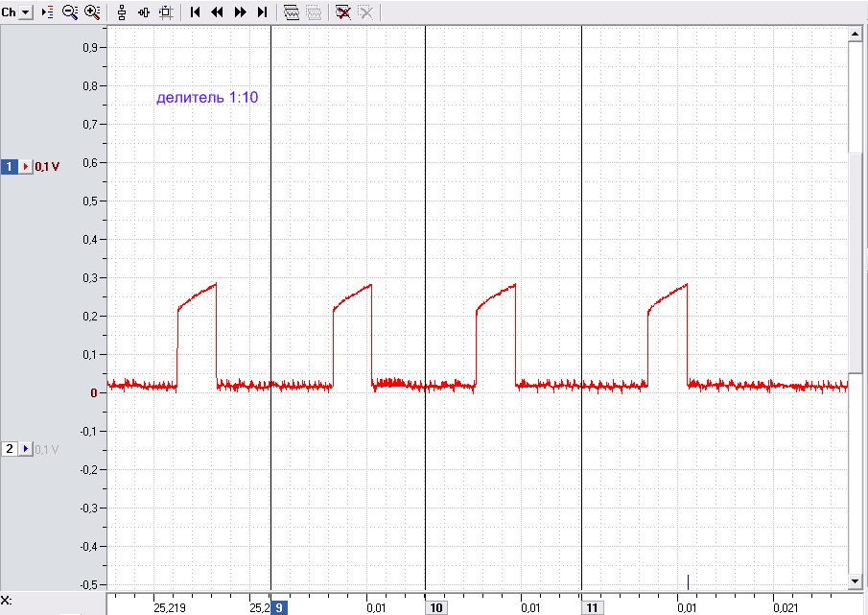This screenshot has height=615, width=868.
Task: Click the 0,9 voltage axis label
Action: (90, 48)
